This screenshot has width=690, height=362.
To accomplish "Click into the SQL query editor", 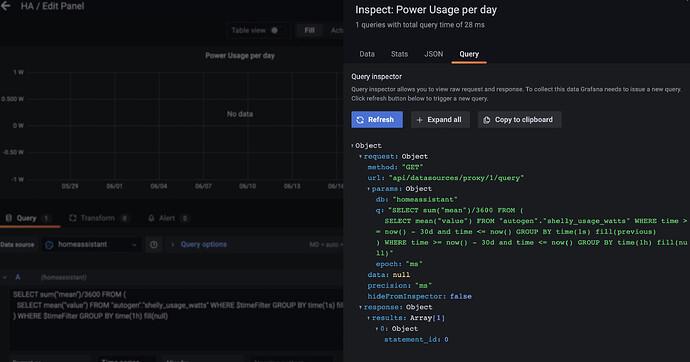I will [x=176, y=319].
